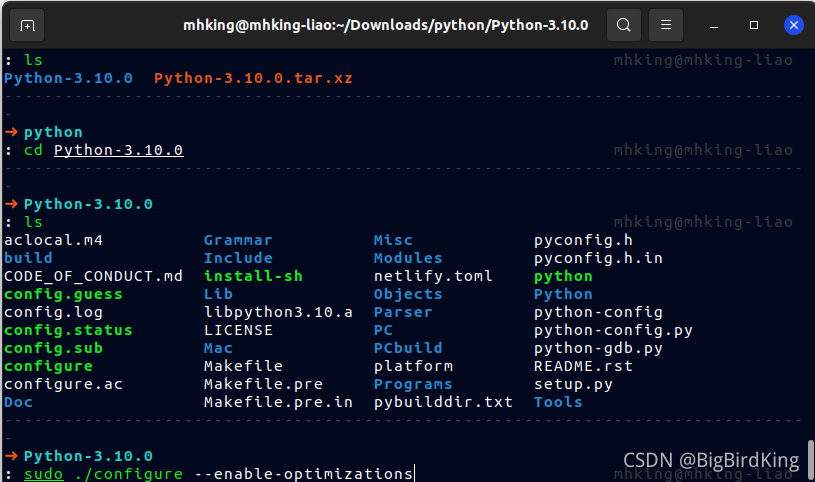Click the Objects directory name
Screen dimensions: 815x482
point(408,294)
